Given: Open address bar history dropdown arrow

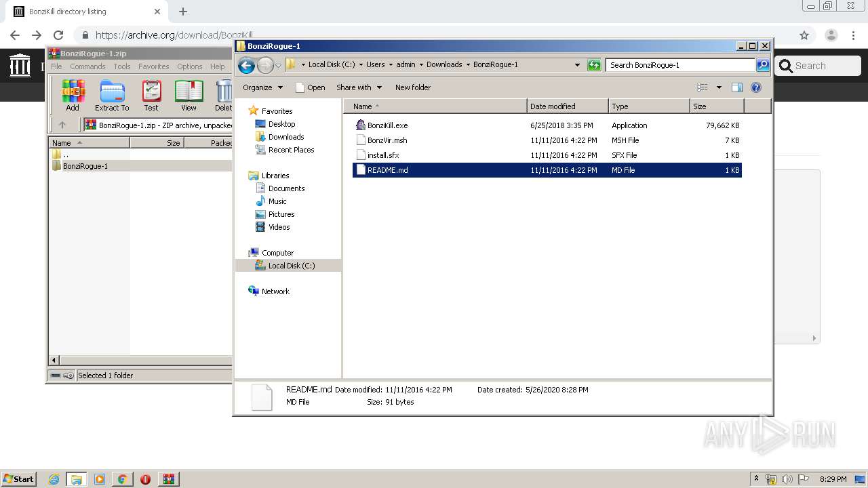Looking at the screenshot, I should pyautogui.click(x=577, y=65).
